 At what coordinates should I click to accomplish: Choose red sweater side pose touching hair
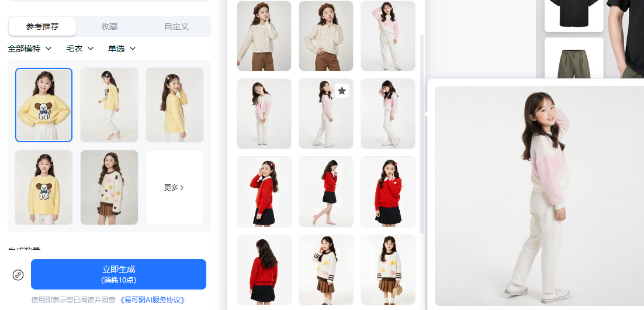[x=264, y=192]
